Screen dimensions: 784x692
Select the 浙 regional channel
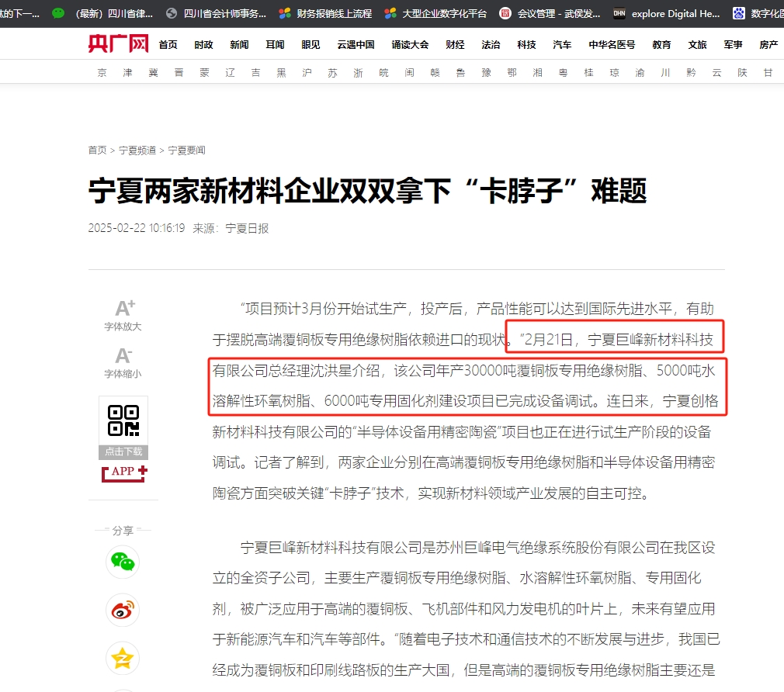[x=358, y=72]
